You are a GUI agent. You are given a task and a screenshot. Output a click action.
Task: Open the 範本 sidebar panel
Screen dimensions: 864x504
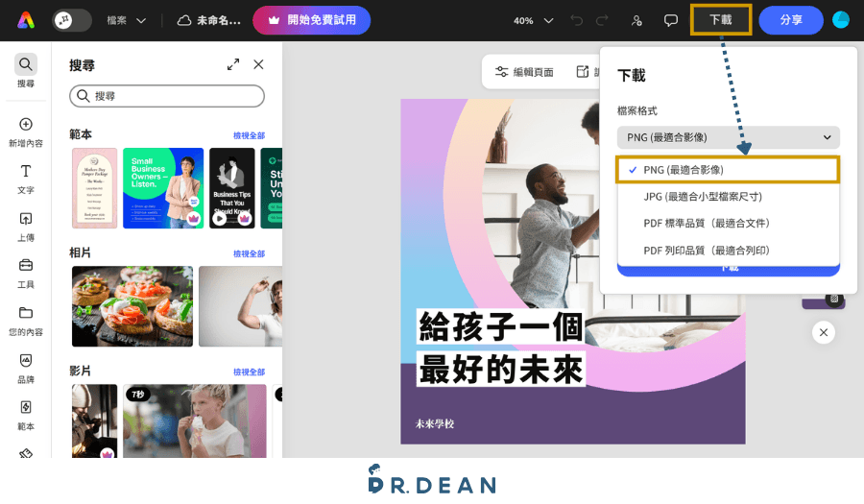pyautogui.click(x=26, y=416)
